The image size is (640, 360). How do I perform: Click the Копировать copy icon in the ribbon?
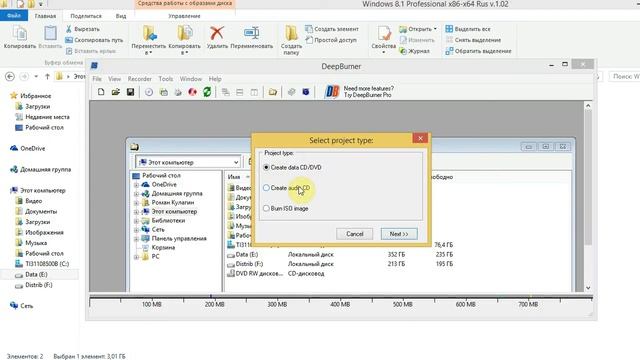coord(20,33)
